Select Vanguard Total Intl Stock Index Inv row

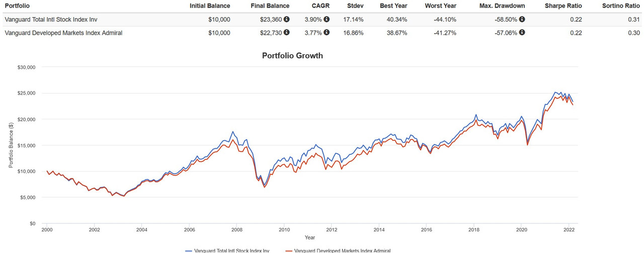coord(322,20)
